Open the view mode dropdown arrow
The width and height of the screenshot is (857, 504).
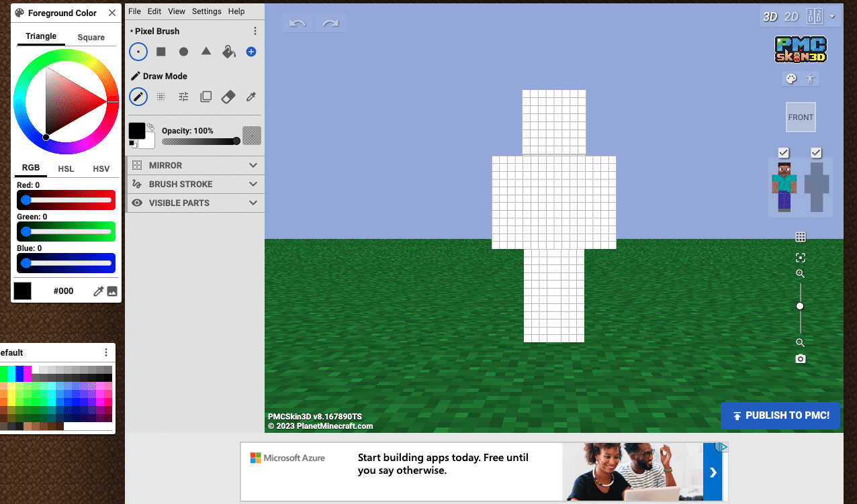(x=833, y=17)
